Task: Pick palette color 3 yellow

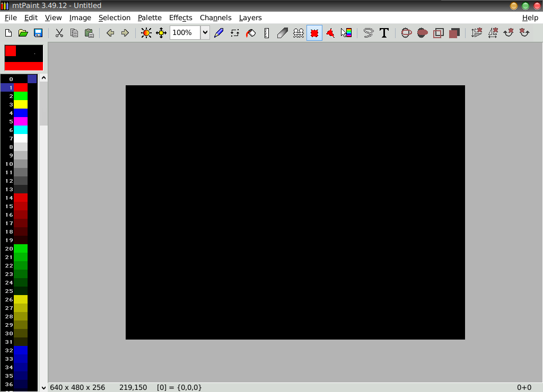Action: tap(21, 104)
